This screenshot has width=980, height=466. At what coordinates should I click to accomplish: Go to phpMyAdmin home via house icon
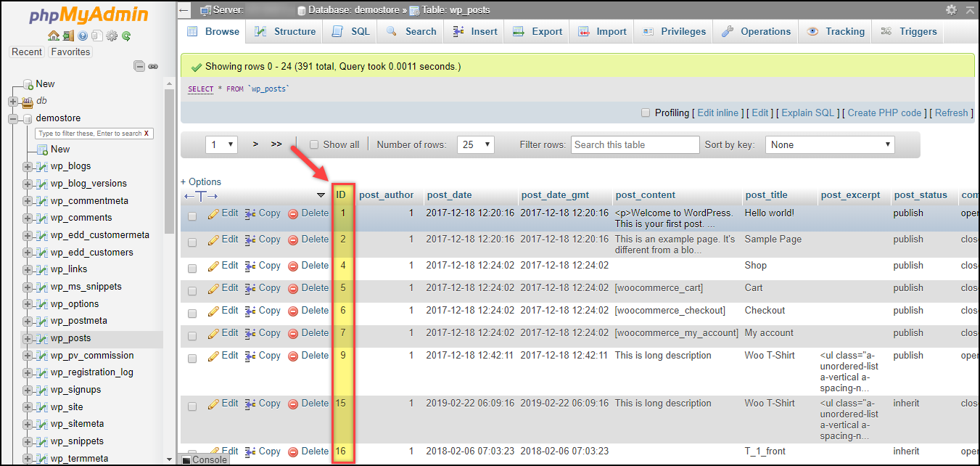tap(53, 36)
